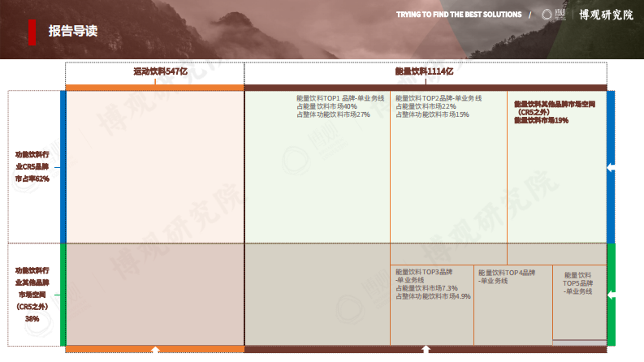The image size is (644, 362).
Task: Click the left green vertical bar
Action: (x=63, y=295)
